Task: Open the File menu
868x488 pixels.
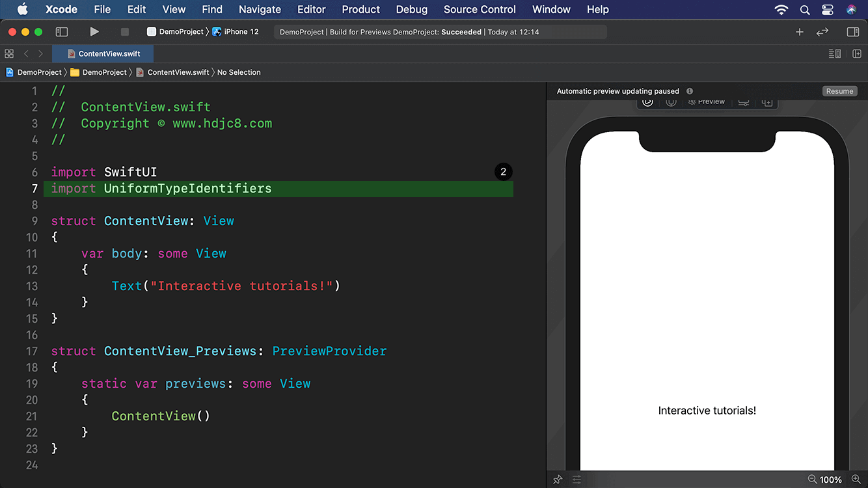Action: click(102, 9)
